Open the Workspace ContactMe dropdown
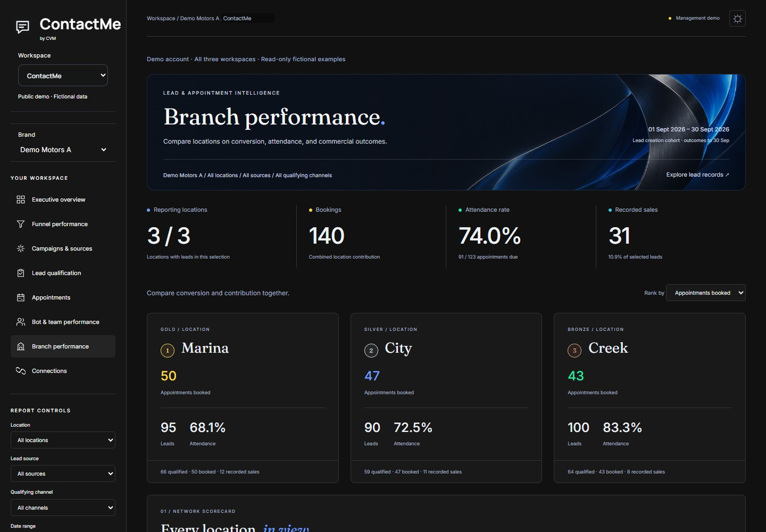The height and width of the screenshot is (532, 766). pos(63,76)
